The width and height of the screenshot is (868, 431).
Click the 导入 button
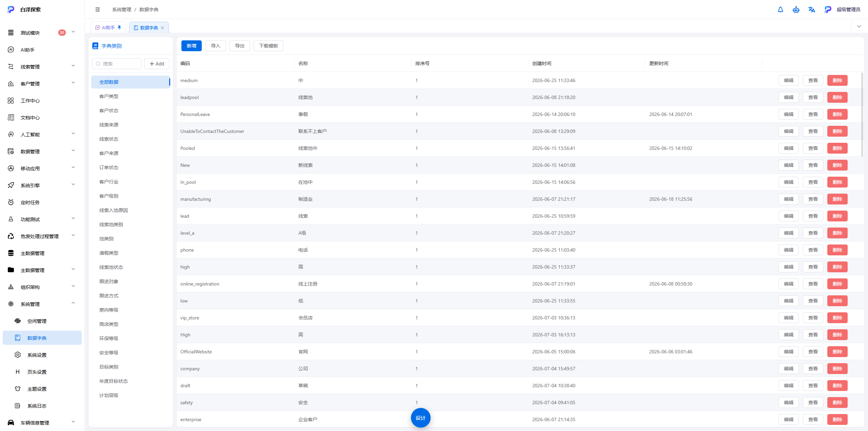pyautogui.click(x=216, y=46)
